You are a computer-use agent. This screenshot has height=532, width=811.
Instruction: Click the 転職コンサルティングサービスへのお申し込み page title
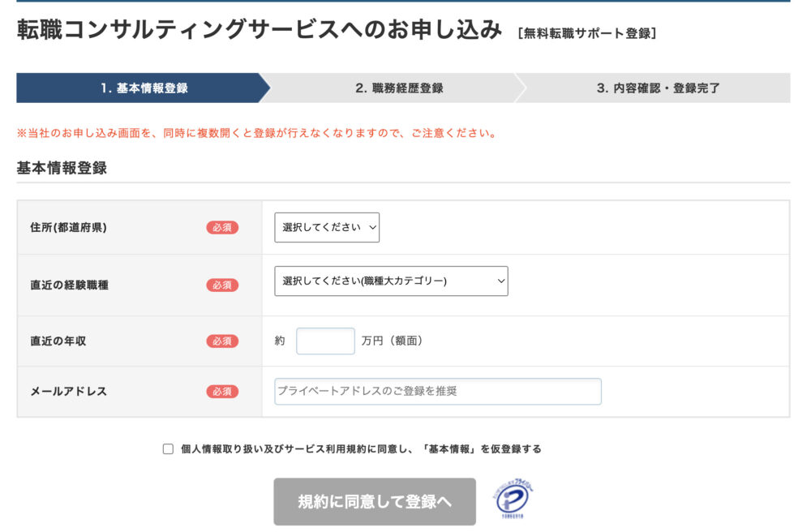pyautogui.click(x=260, y=29)
